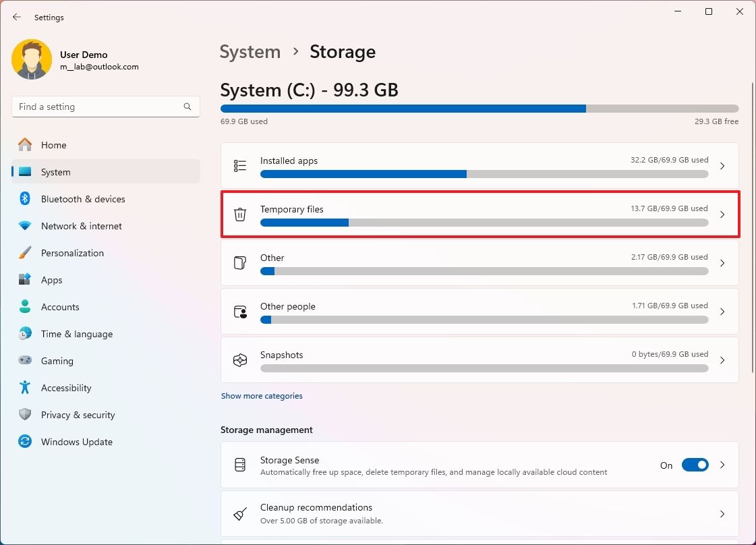Open Bluetooth & devices settings

click(83, 199)
